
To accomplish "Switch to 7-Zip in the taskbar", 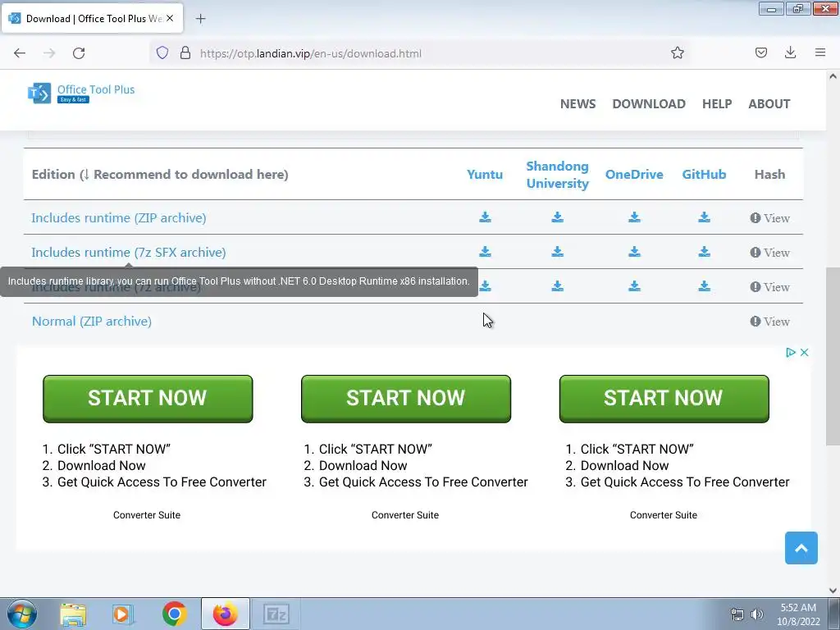I will coord(276,614).
